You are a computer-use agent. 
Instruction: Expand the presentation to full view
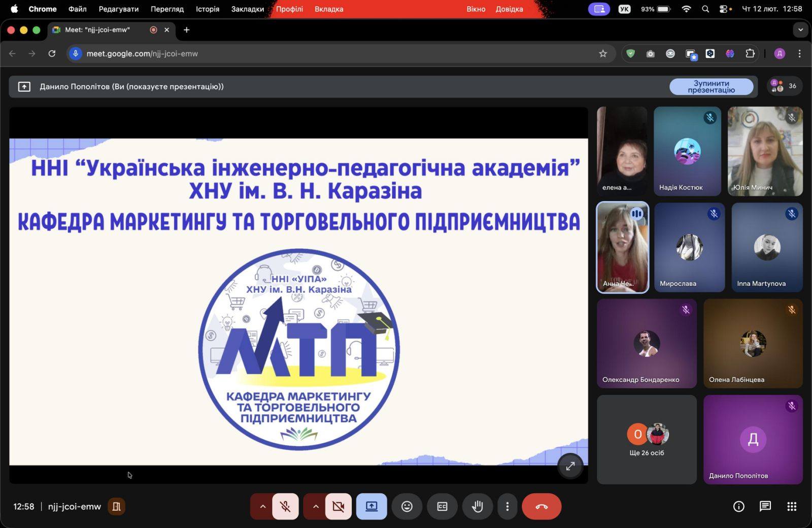click(x=570, y=466)
